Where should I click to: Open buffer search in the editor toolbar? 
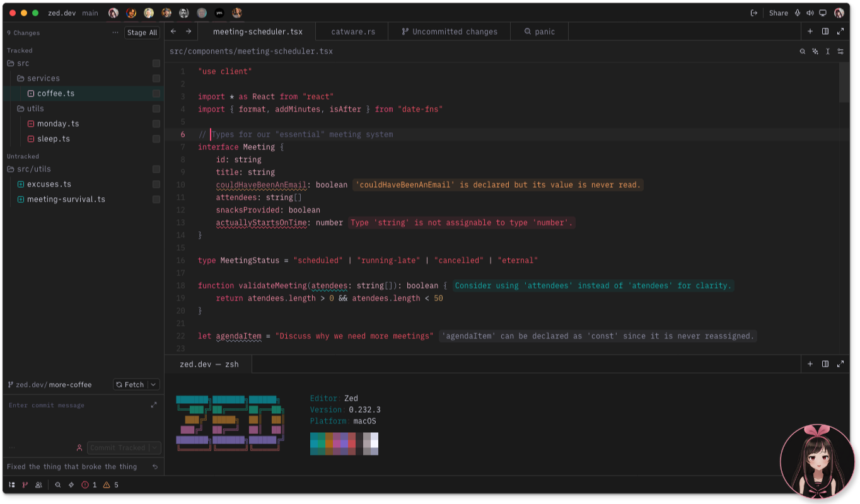(x=803, y=52)
